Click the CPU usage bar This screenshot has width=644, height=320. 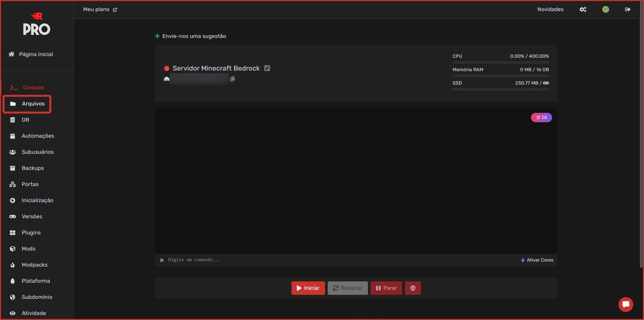(x=501, y=62)
